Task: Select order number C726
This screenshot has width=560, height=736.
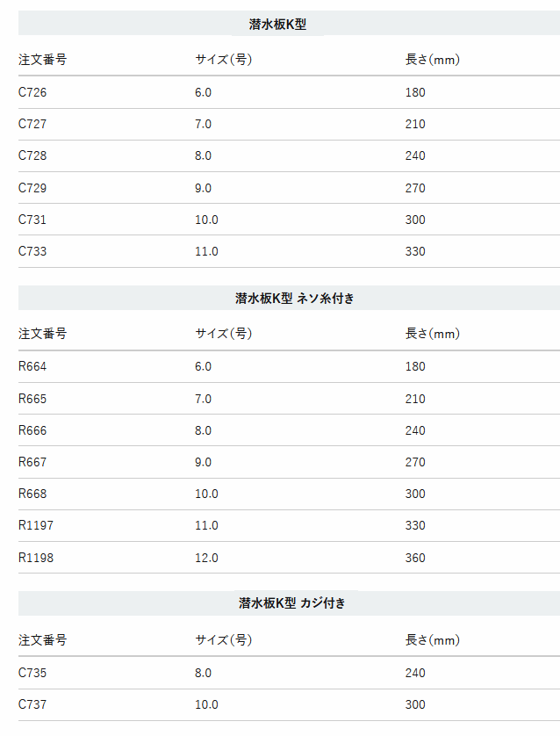Action: [32, 92]
